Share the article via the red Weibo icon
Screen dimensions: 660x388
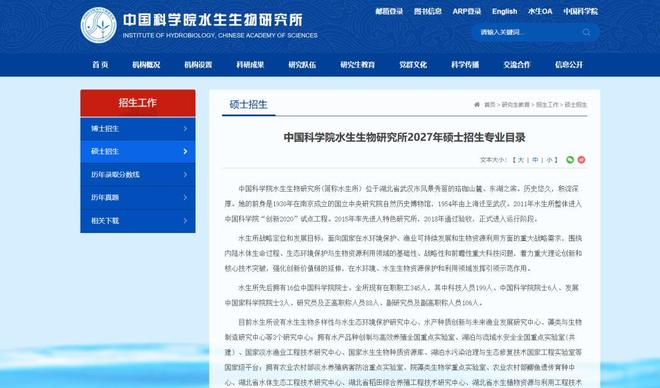[581, 159]
